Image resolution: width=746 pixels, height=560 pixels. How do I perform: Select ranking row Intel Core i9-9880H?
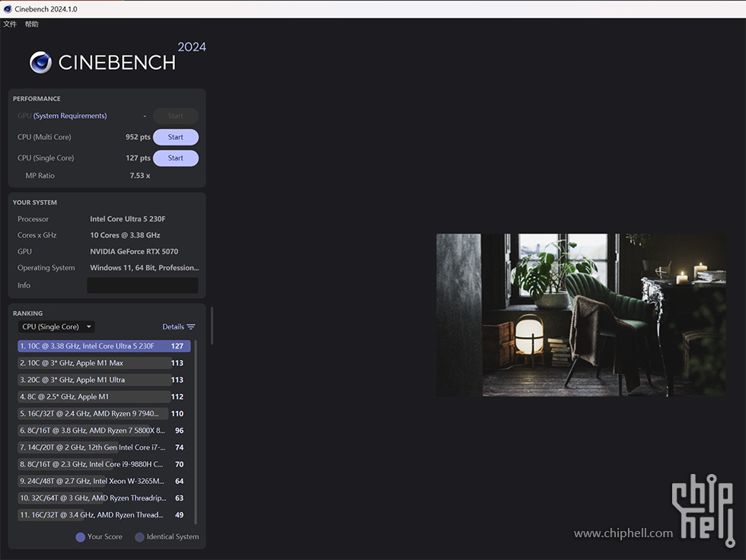(x=104, y=464)
